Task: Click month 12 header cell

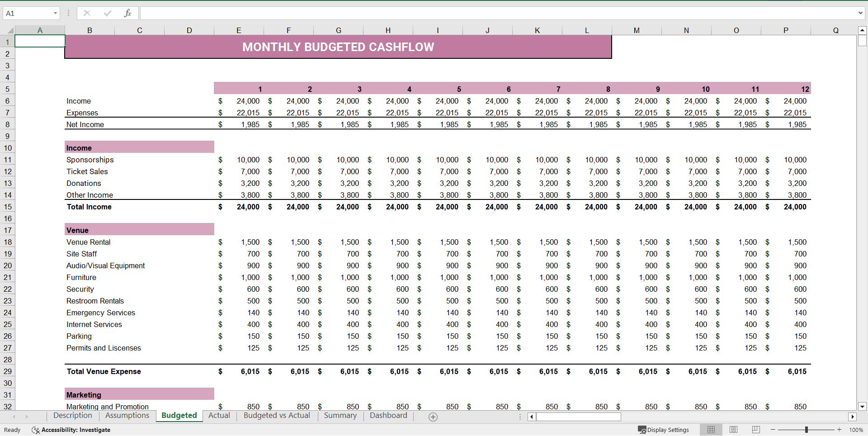Action: coord(786,89)
